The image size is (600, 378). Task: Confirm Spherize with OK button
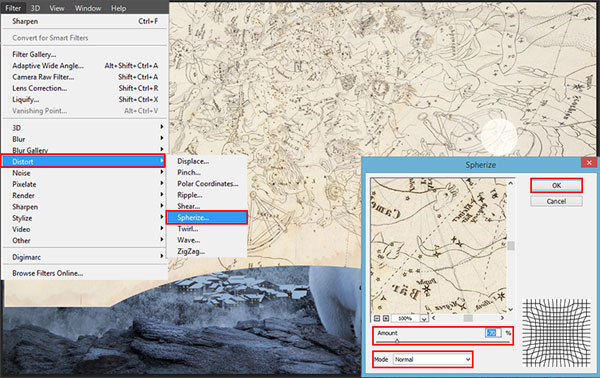pyautogui.click(x=556, y=186)
